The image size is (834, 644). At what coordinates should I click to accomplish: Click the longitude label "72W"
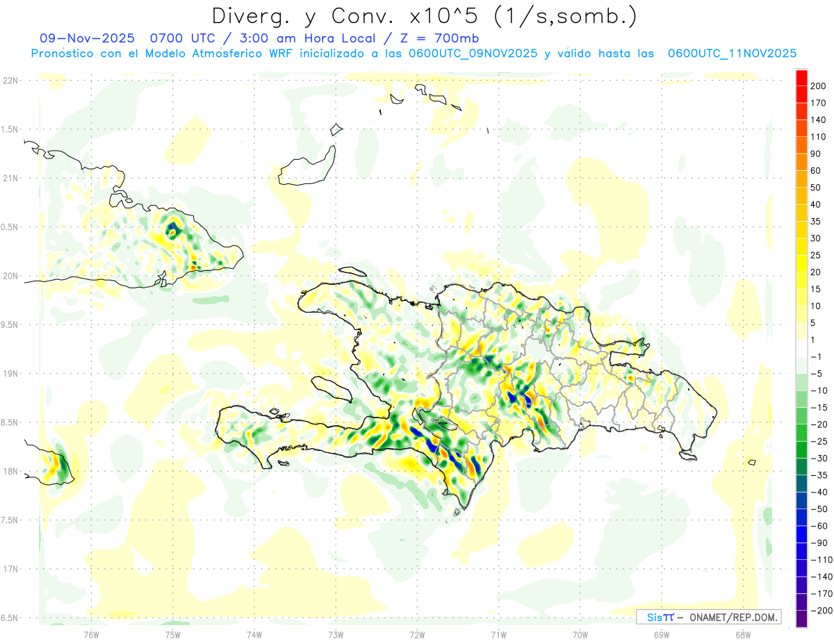tap(417, 635)
